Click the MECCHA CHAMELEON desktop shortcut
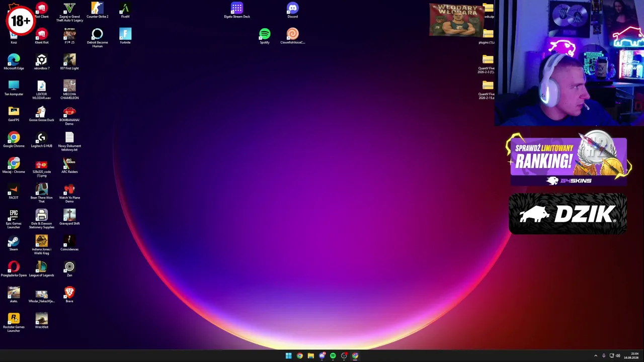 (x=69, y=90)
